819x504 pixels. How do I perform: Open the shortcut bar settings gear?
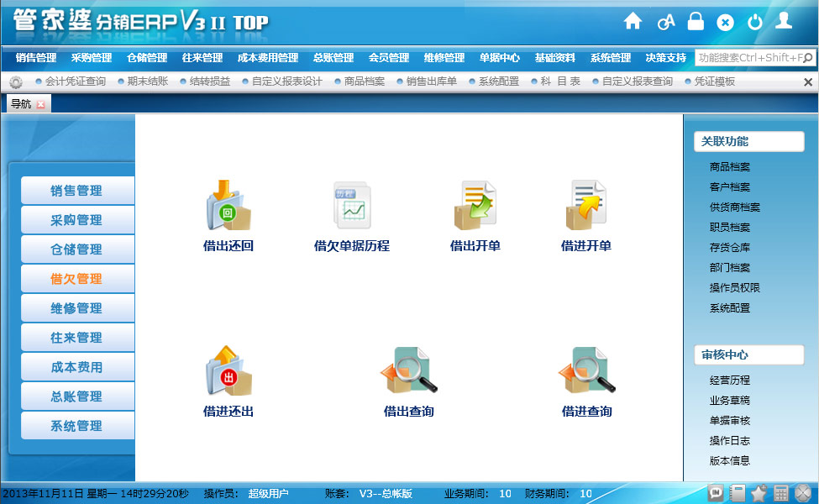coord(16,82)
